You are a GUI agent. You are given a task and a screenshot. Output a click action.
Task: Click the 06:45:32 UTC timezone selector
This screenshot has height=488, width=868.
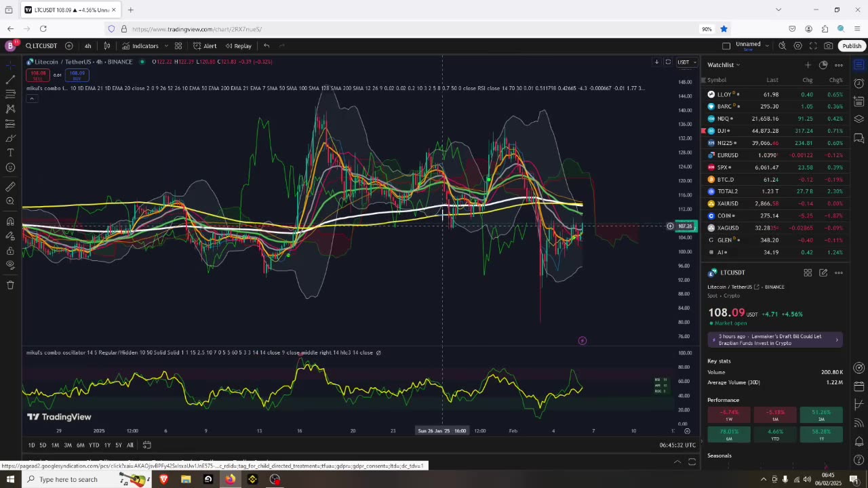point(678,445)
